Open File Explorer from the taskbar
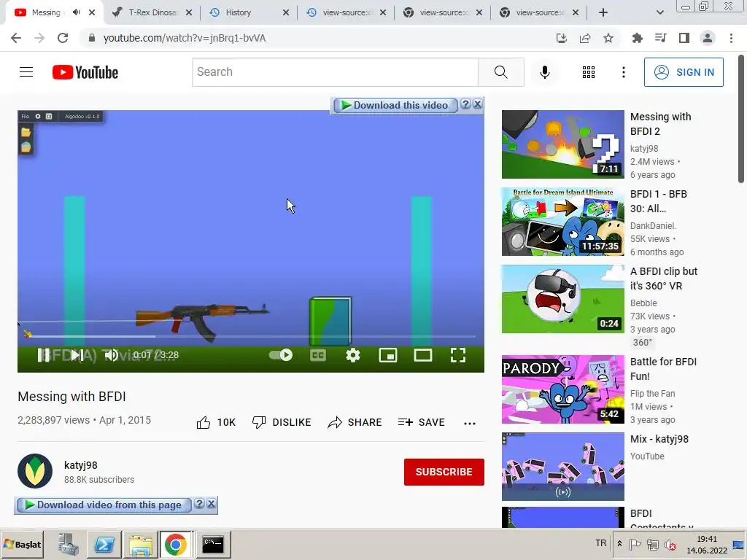Image resolution: width=747 pixels, height=560 pixels. coord(141,544)
